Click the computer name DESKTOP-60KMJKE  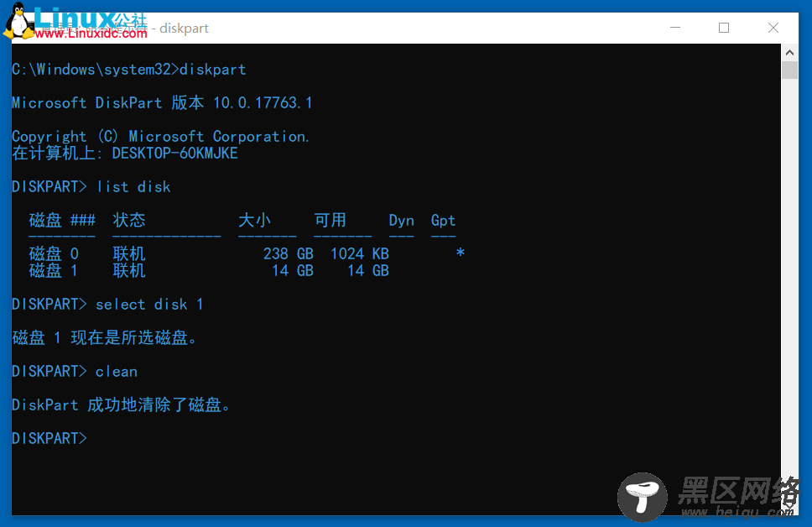click(x=175, y=154)
